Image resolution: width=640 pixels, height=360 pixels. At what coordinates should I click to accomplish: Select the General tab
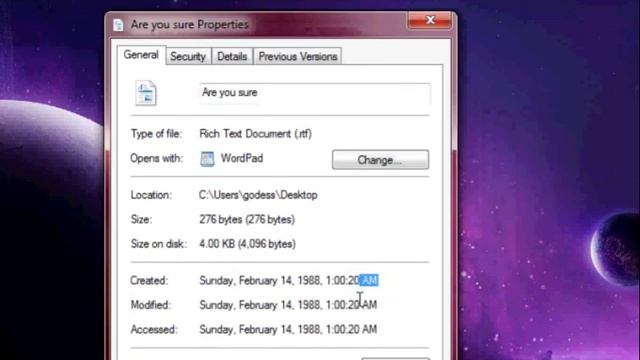pos(141,55)
